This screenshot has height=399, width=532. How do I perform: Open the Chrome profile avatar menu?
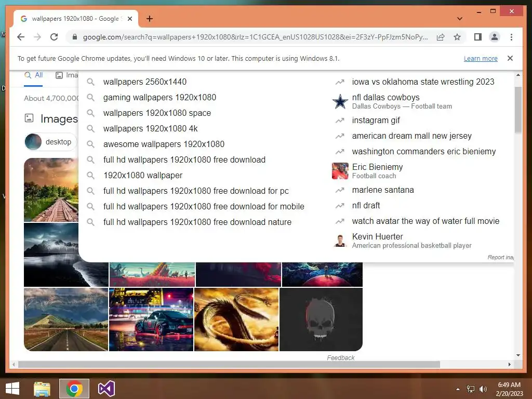[495, 37]
